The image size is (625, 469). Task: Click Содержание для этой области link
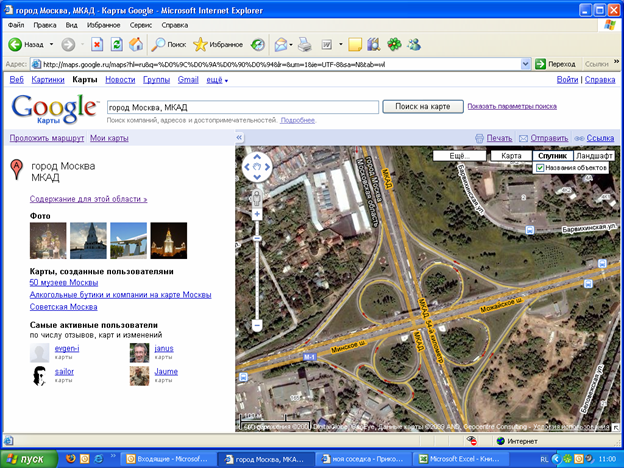pos(88,199)
